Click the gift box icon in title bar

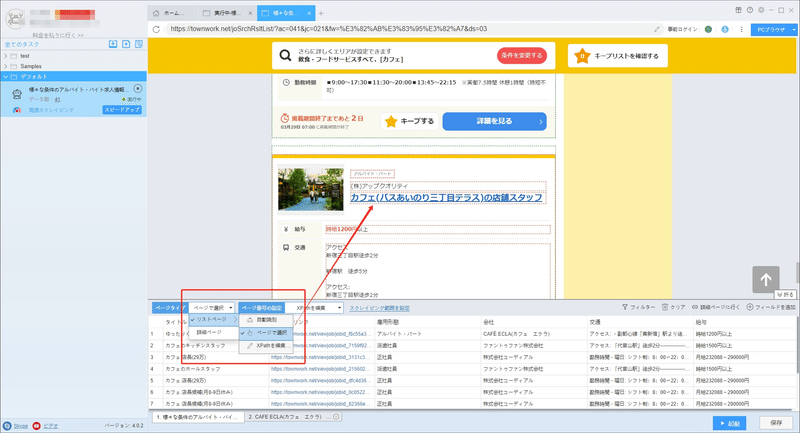pyautogui.click(x=738, y=10)
